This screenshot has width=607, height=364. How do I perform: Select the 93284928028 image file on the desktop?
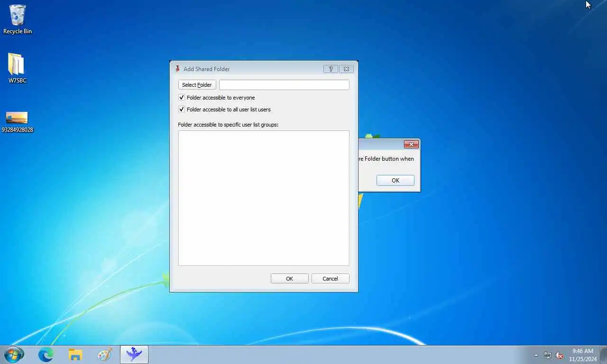tap(18, 122)
